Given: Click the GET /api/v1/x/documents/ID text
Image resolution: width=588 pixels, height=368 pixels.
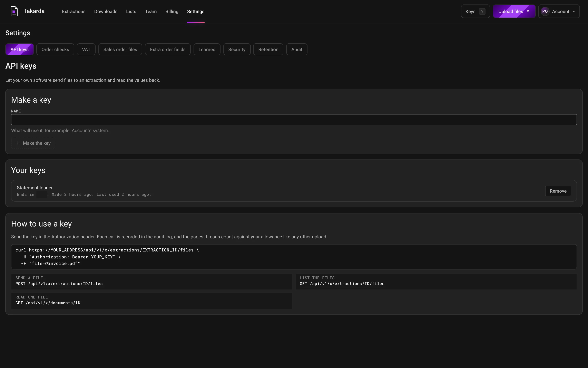Looking at the screenshot, I should coord(48,303).
